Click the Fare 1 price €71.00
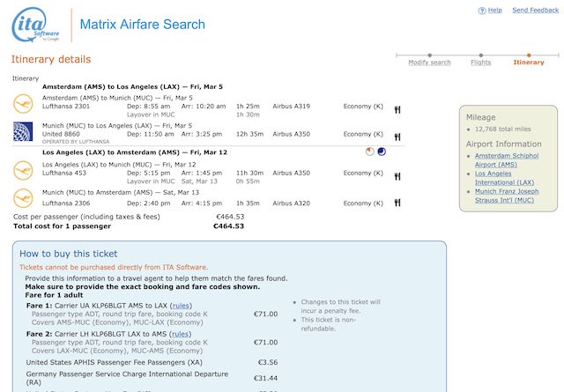Image resolution: width=564 pixels, height=392 pixels. pyautogui.click(x=266, y=314)
